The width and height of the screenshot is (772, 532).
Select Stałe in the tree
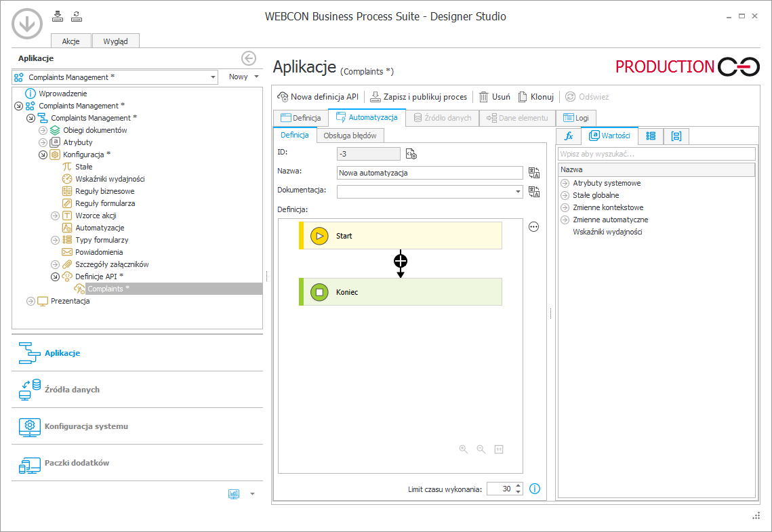click(x=83, y=167)
